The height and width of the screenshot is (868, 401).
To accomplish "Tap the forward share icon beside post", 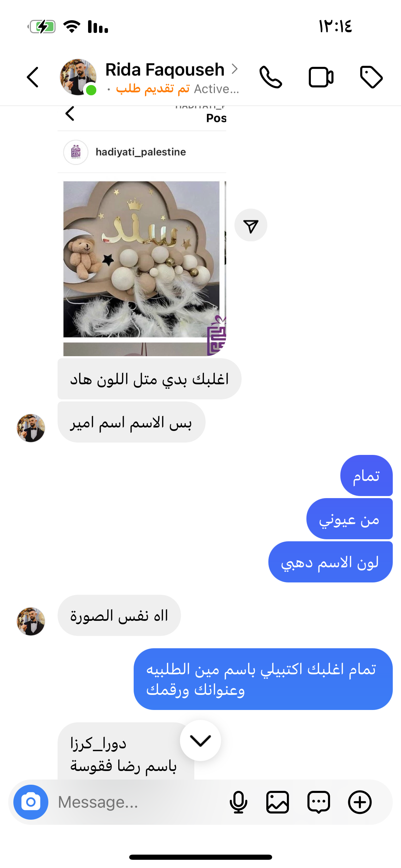I will [251, 225].
